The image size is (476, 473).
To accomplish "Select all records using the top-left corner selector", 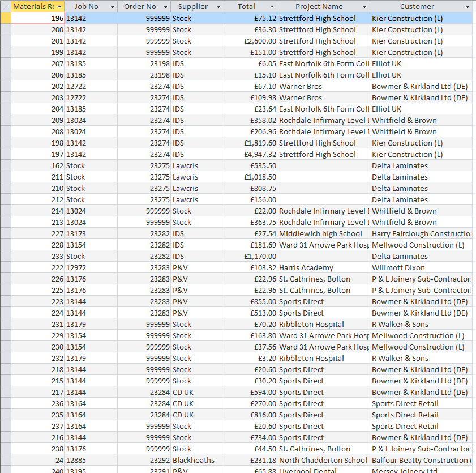I will tap(6, 7).
